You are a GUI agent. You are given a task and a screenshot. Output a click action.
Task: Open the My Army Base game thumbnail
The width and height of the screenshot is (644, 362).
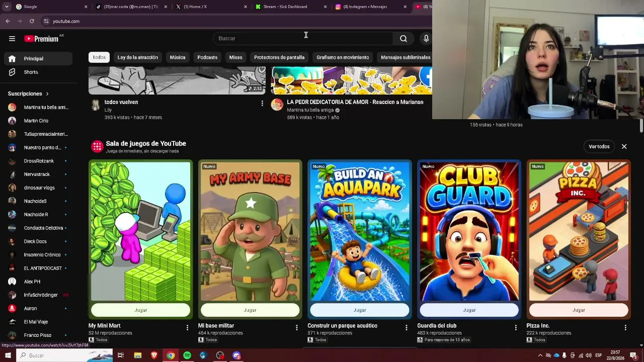(x=250, y=231)
